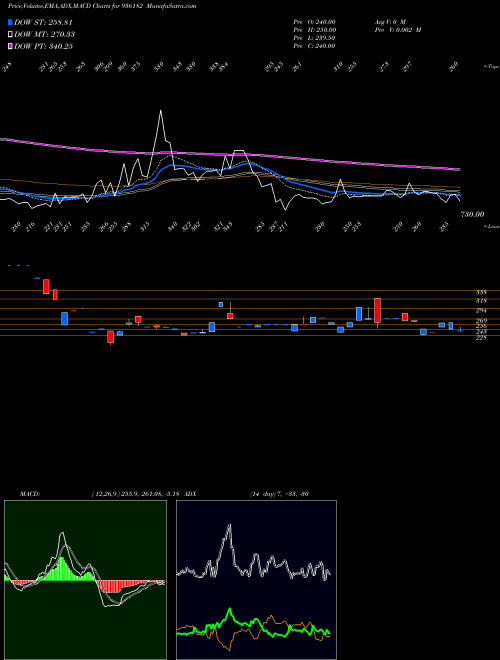500x660 pixels.
Task: Click the Pre O: 240.00 value
Action: (x=314, y=22)
